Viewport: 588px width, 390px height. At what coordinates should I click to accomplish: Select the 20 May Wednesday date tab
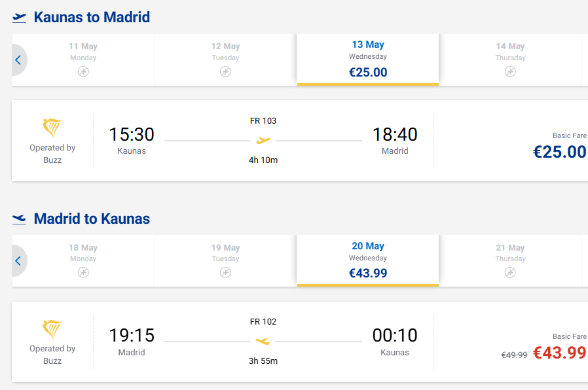coord(368,260)
